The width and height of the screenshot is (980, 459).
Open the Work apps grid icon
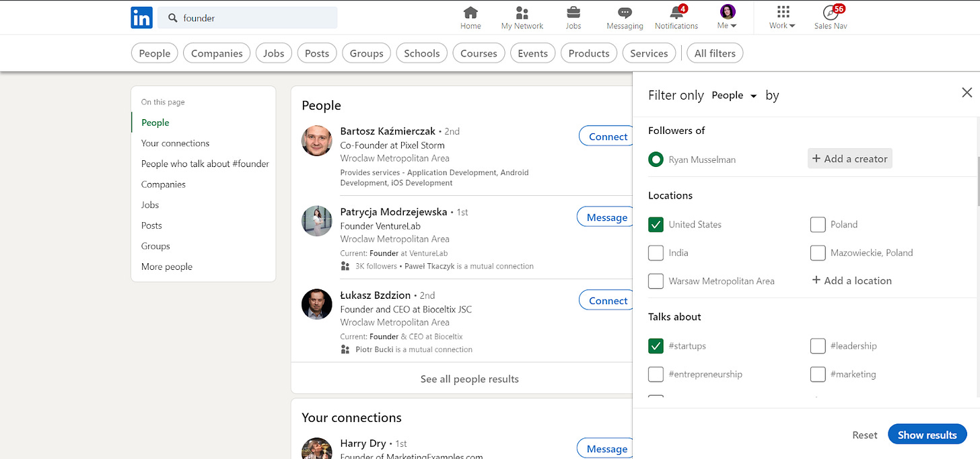coord(782,12)
